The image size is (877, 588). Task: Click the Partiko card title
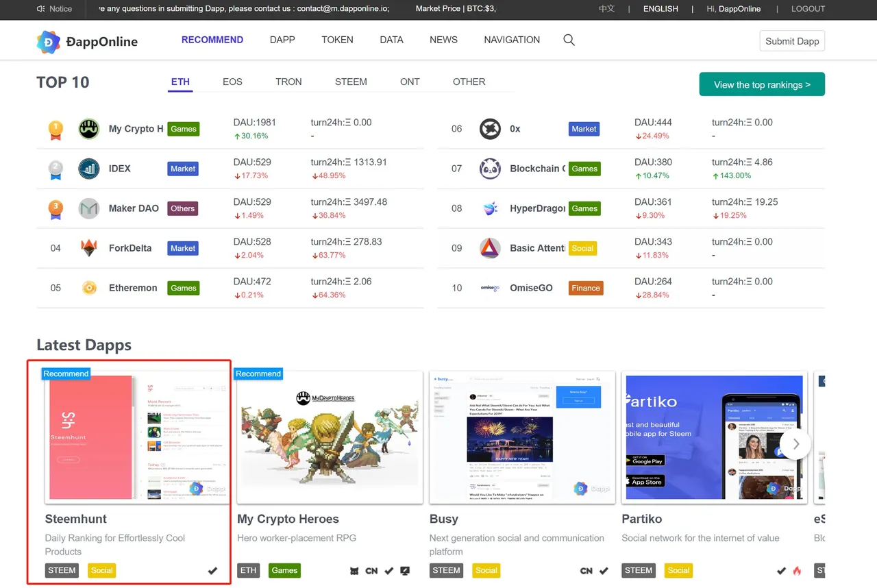coord(641,519)
